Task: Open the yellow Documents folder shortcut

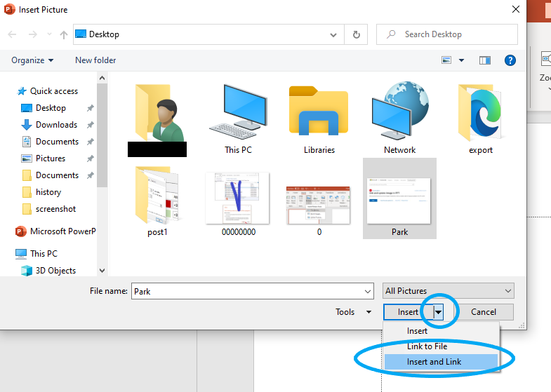Action: tap(51, 175)
